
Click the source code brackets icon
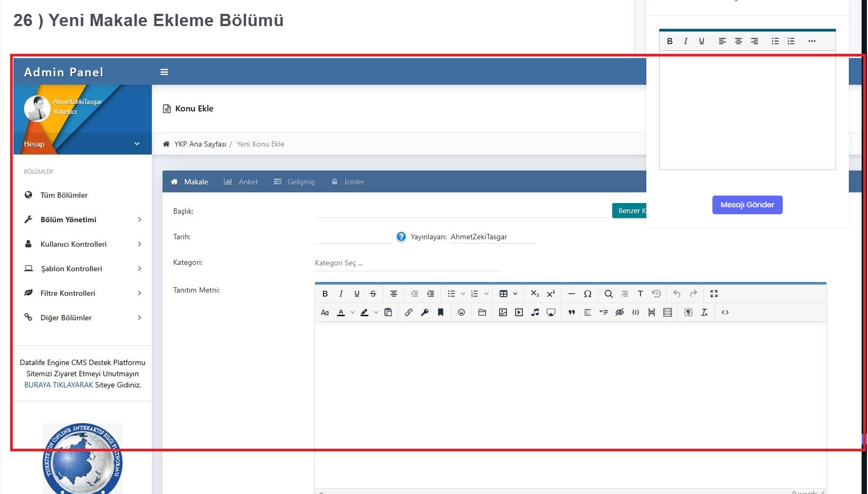725,312
